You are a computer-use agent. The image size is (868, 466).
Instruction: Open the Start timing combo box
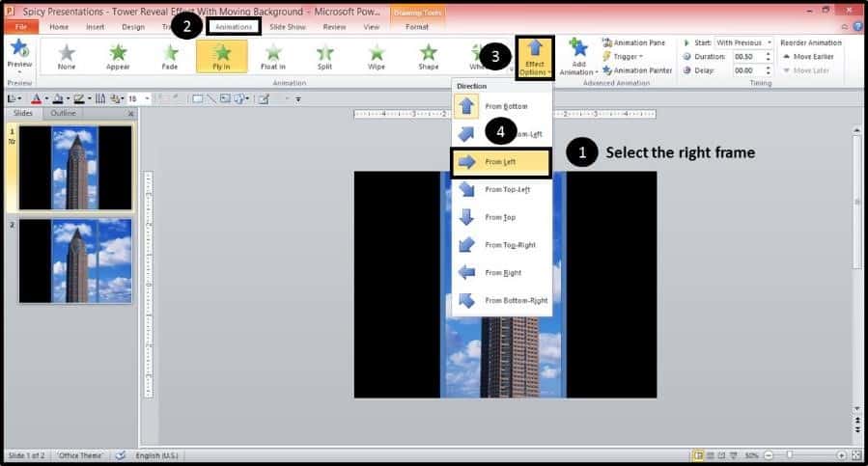pyautogui.click(x=743, y=42)
